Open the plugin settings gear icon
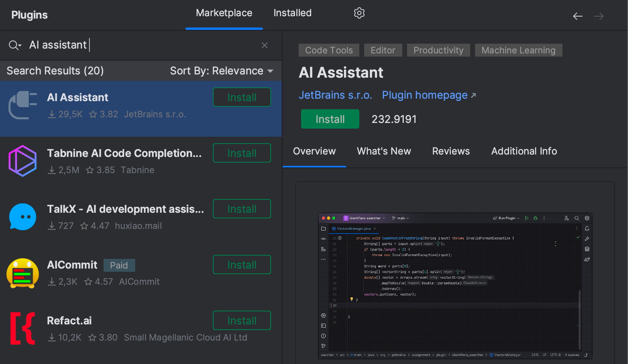 click(x=359, y=13)
